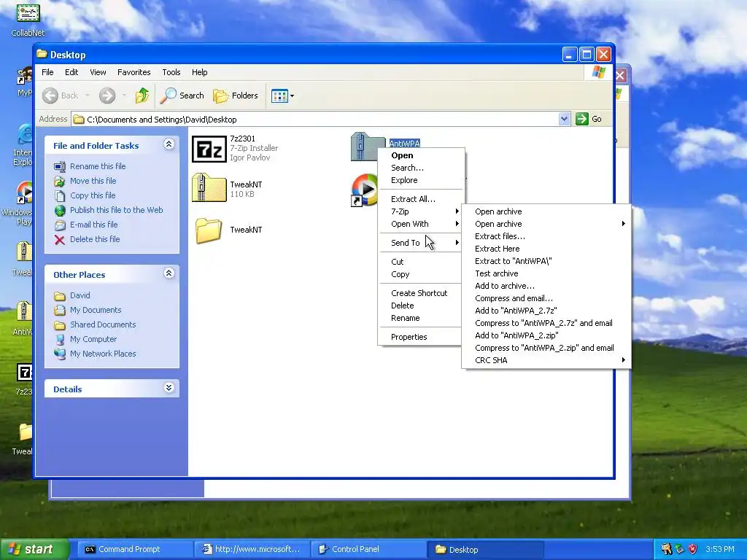Choose Copy in the context menu
The height and width of the screenshot is (560, 747).
[x=420, y=274]
